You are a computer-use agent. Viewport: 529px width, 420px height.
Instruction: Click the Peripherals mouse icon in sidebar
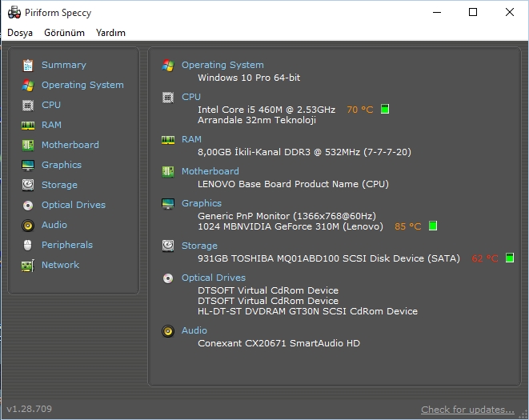click(x=28, y=245)
